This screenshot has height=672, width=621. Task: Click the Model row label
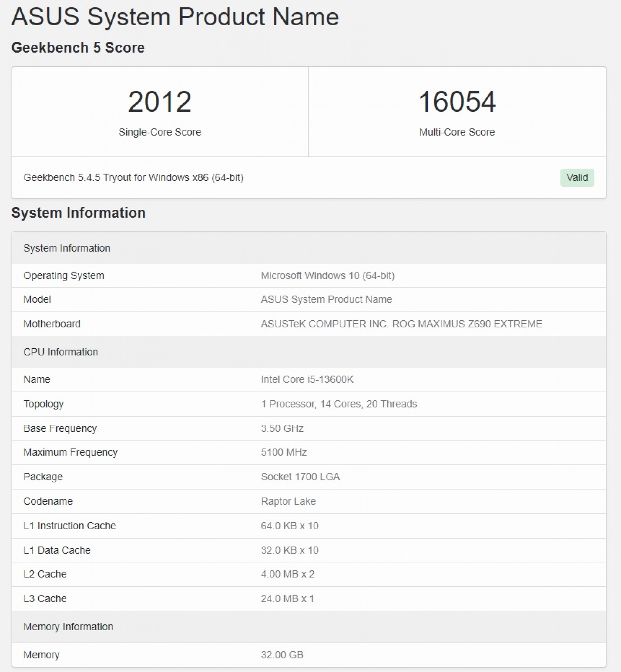pos(37,299)
